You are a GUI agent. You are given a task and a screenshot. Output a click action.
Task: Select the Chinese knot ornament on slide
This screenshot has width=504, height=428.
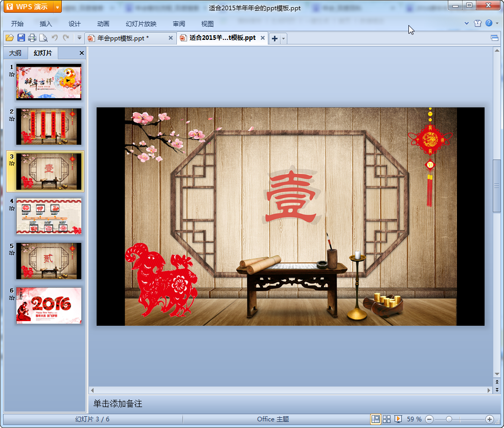coord(430,157)
